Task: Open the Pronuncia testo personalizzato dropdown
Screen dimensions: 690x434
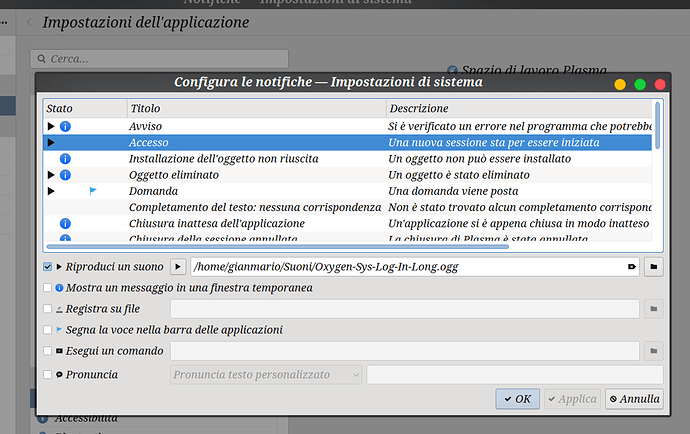Action: point(266,375)
